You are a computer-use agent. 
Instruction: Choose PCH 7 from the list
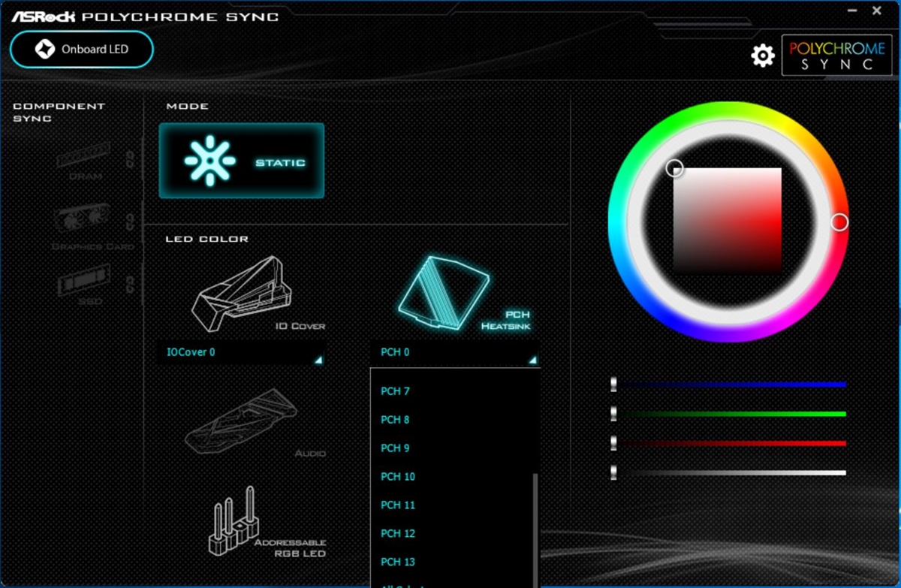pos(395,391)
